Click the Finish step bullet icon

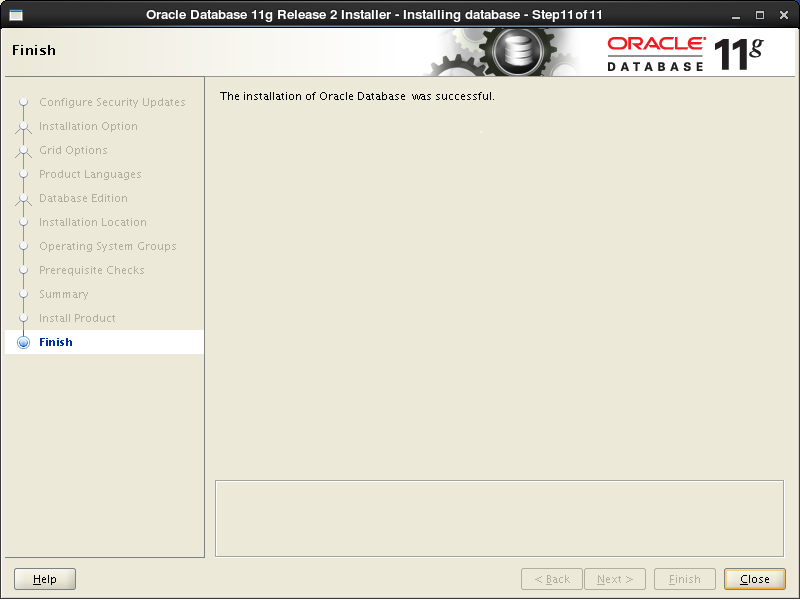tap(23, 342)
